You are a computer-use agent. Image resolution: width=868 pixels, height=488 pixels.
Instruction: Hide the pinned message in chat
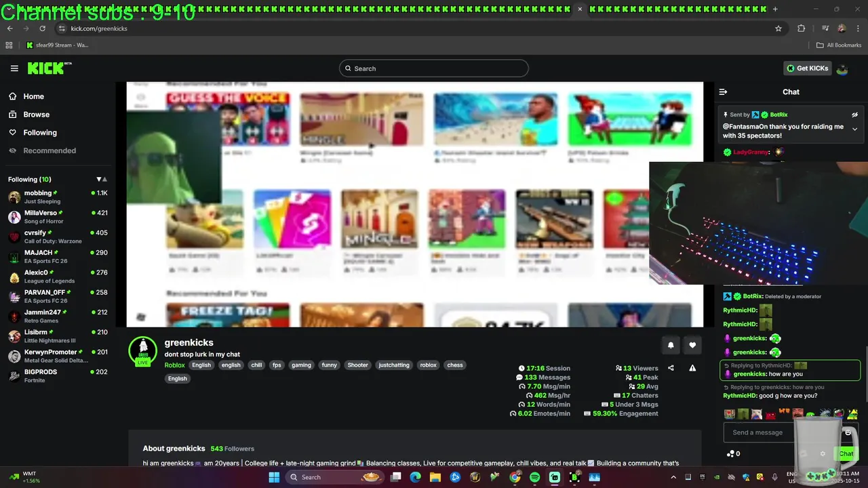pyautogui.click(x=854, y=115)
